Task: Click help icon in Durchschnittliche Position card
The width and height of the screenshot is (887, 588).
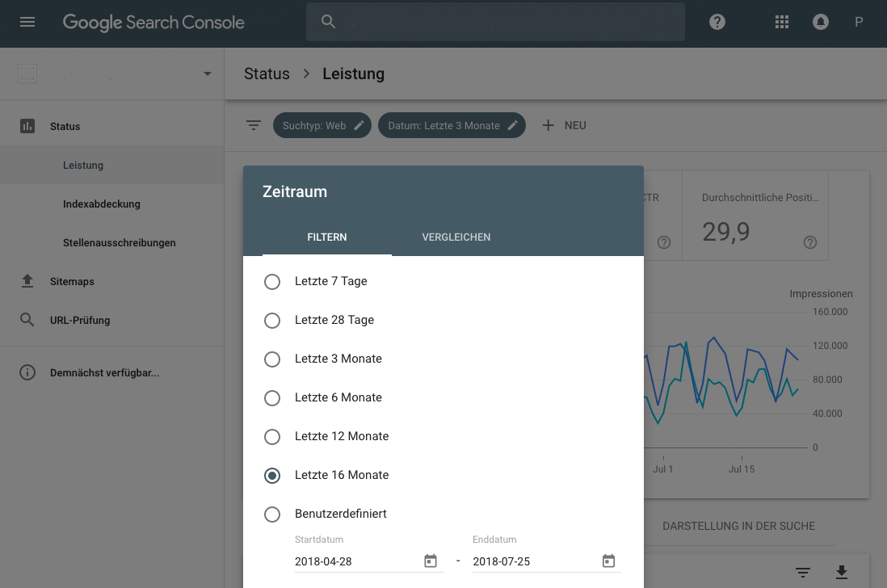Action: click(810, 242)
